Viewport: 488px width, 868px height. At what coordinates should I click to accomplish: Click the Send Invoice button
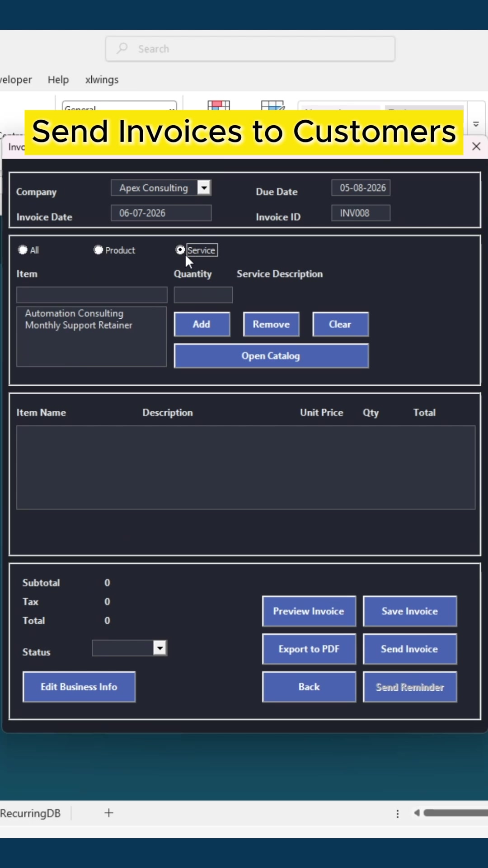coord(410,649)
